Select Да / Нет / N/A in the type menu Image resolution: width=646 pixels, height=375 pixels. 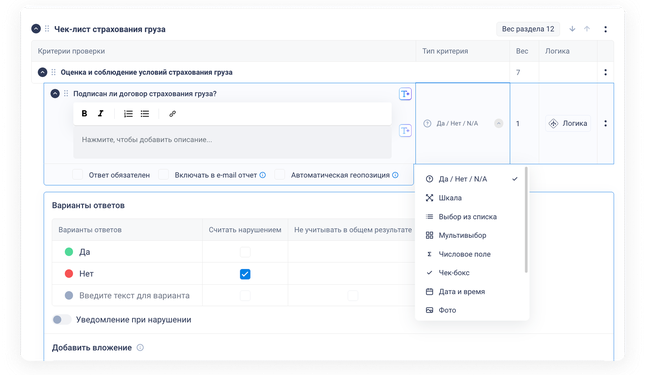tap(472, 179)
